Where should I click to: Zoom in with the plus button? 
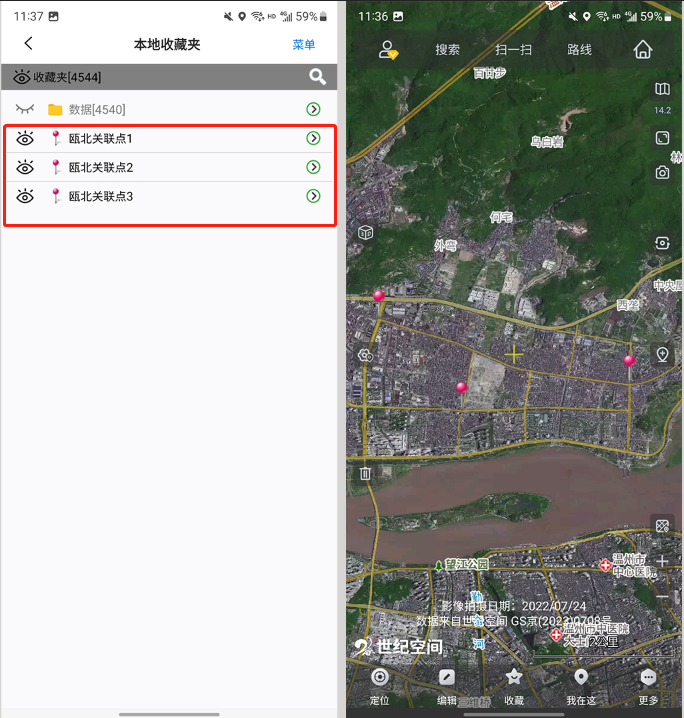click(662, 561)
